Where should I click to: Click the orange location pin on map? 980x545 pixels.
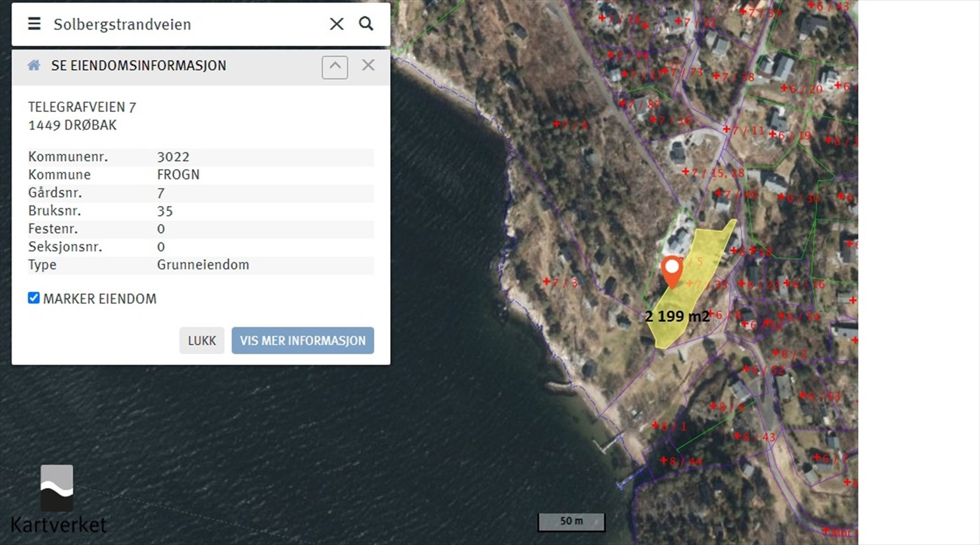pyautogui.click(x=672, y=272)
